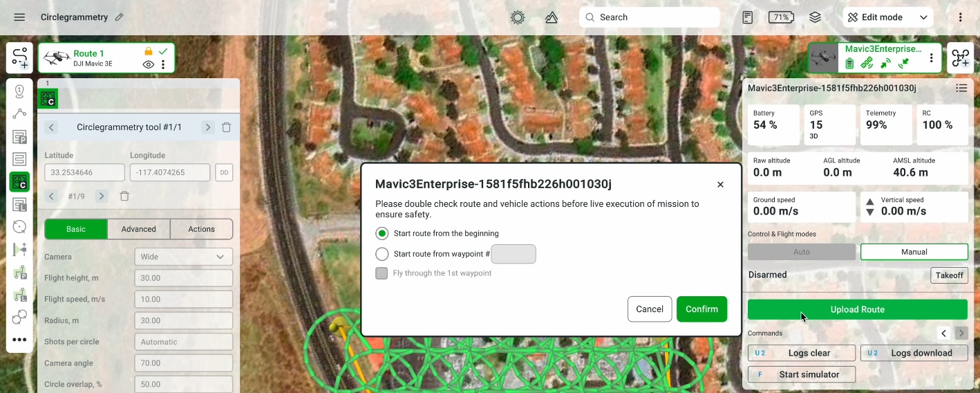Switch to the Actions tab
Viewport: 980px width, 393px height.
202,229
